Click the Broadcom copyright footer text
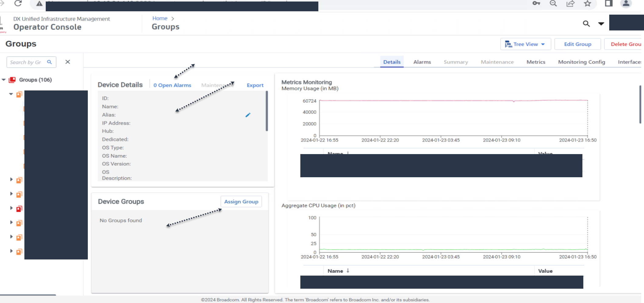The height and width of the screenshot is (303, 644). [x=315, y=300]
